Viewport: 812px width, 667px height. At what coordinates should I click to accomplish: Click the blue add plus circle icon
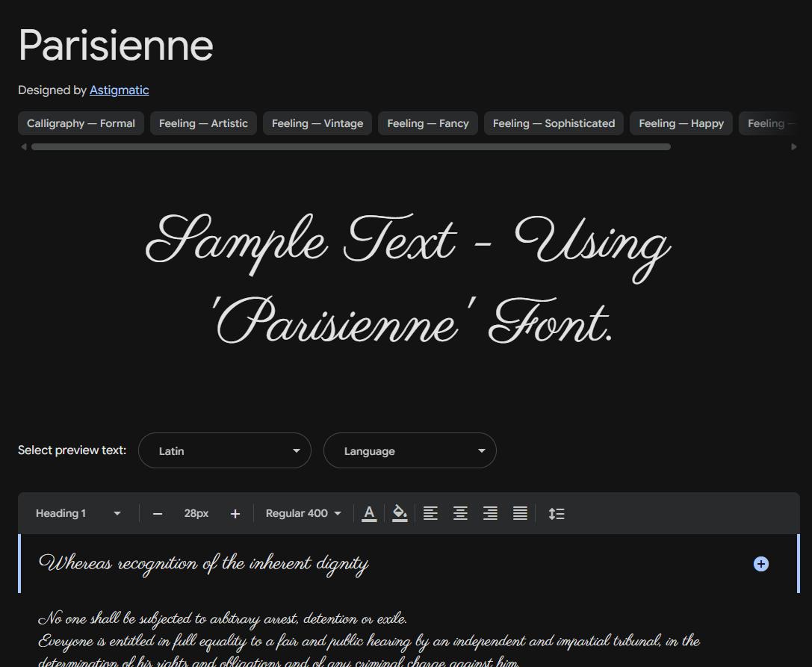(760, 564)
